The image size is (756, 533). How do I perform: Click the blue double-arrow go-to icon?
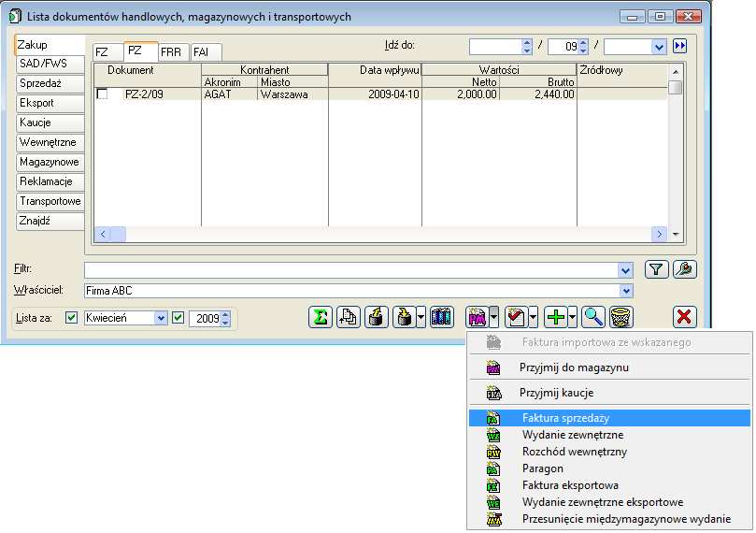pos(679,47)
